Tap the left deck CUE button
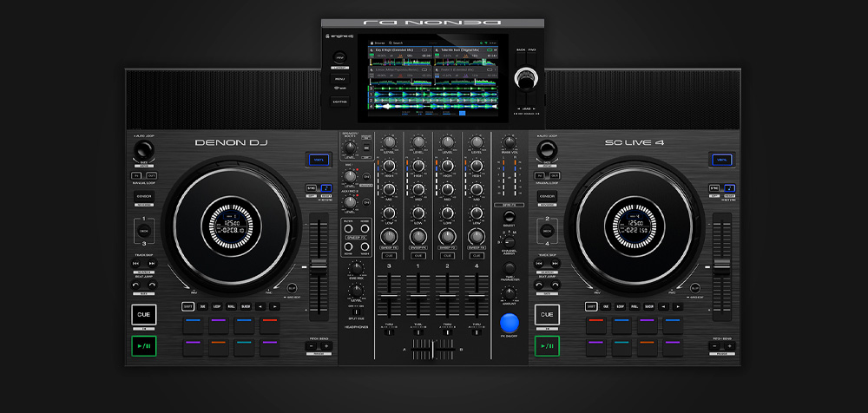The image size is (868, 413). (x=144, y=314)
